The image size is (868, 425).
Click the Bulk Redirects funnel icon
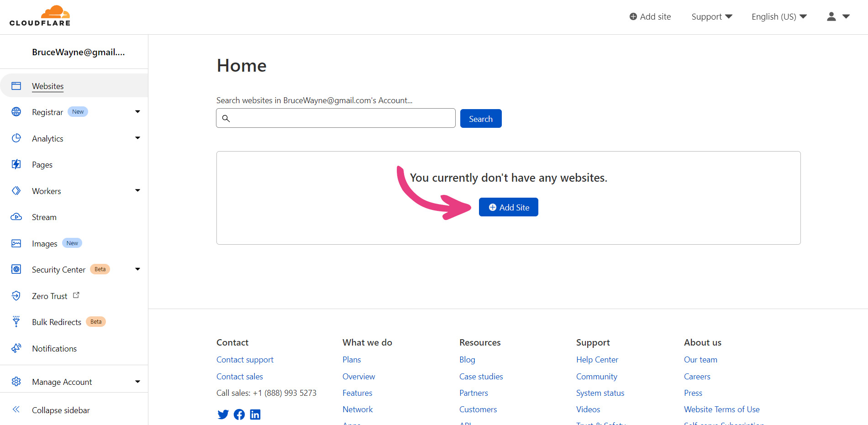(16, 322)
